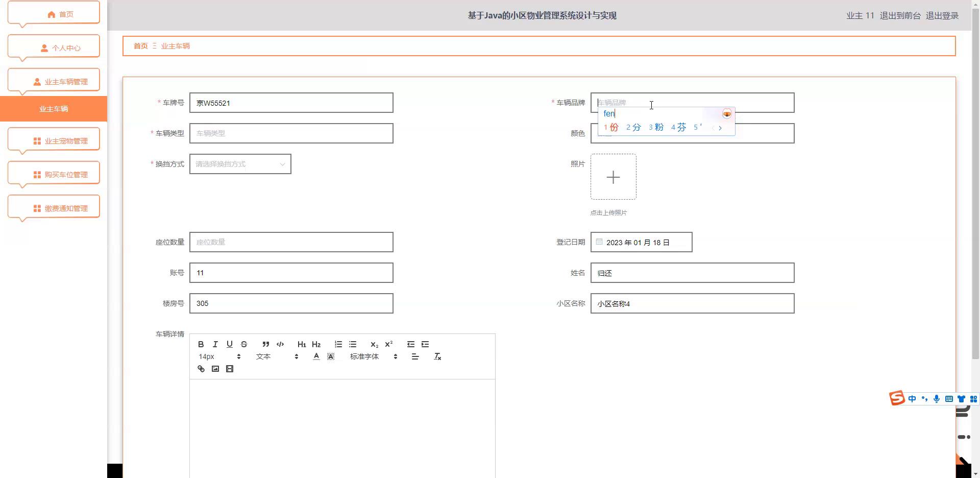Insert a video in the editor
Viewport: 980px width, 478px height.
tap(229, 369)
